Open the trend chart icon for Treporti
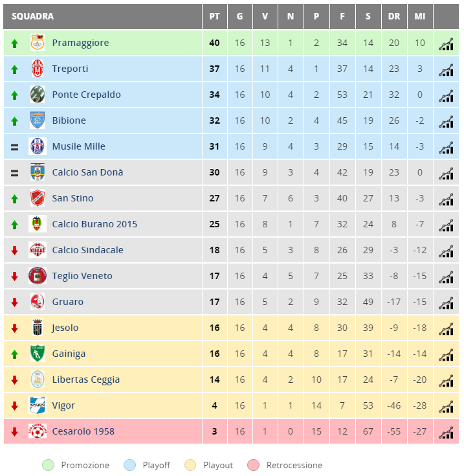The width and height of the screenshot is (464, 476). 446,70
